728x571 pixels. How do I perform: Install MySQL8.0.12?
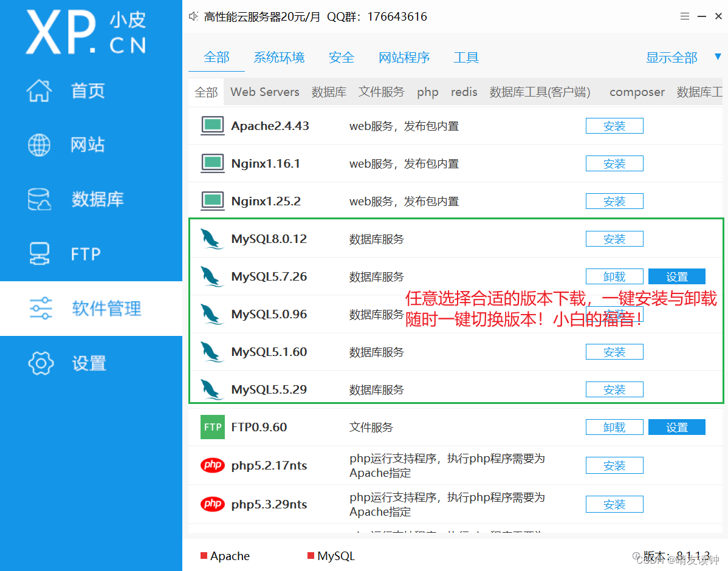[614, 239]
